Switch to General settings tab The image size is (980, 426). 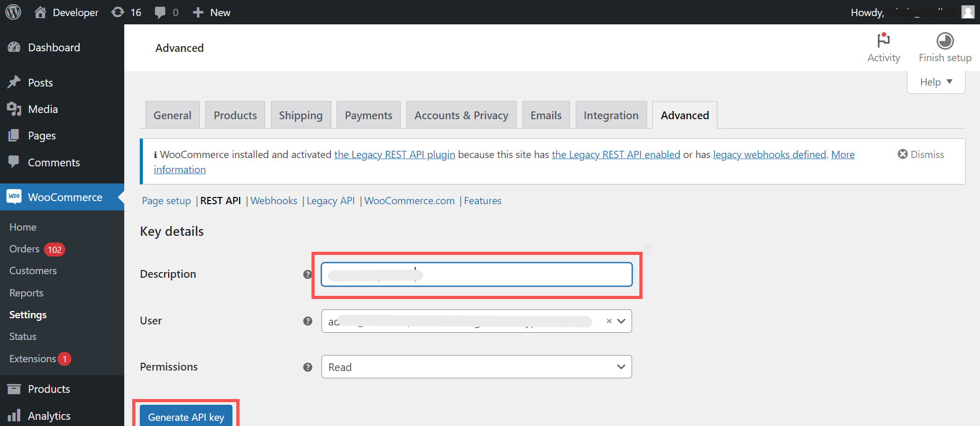172,115
